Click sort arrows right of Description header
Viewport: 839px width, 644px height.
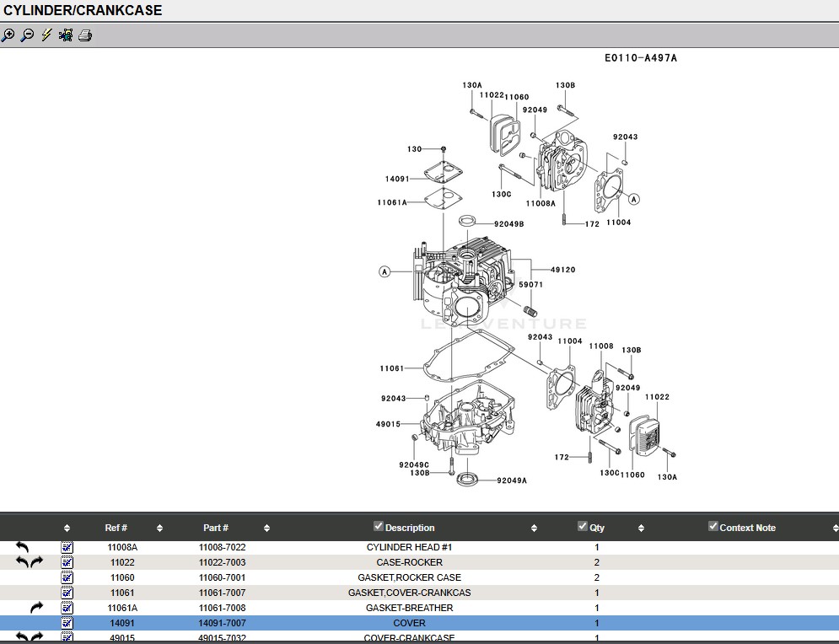point(534,529)
